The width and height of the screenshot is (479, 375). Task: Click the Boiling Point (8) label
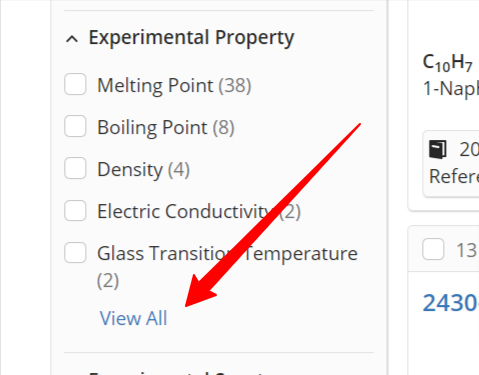click(x=166, y=128)
